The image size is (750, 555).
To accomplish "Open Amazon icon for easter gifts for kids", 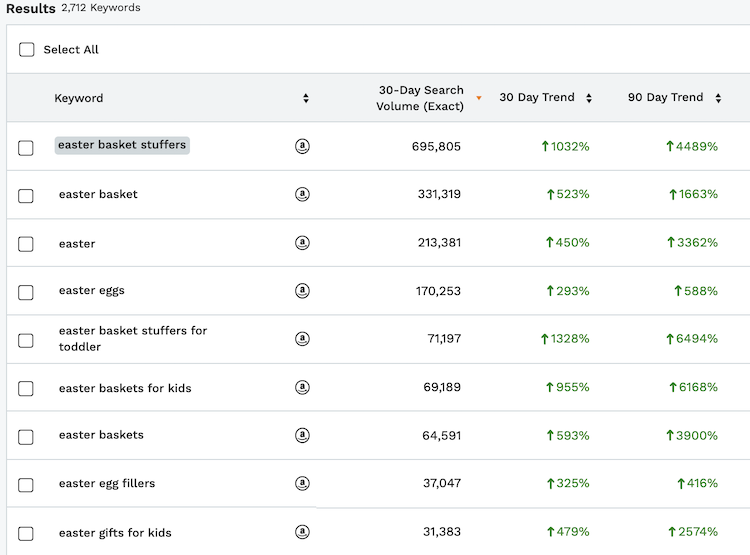I will [x=302, y=532].
